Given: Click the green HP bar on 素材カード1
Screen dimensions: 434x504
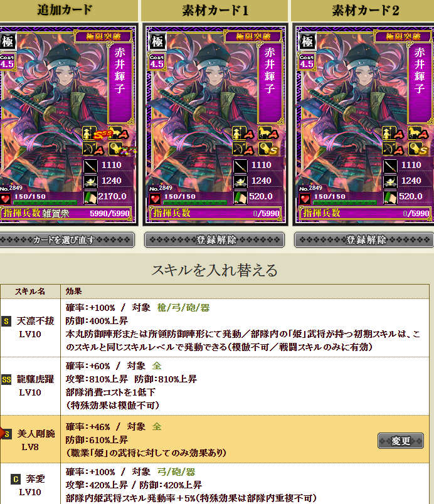Looking at the screenshot, I should [x=195, y=203].
